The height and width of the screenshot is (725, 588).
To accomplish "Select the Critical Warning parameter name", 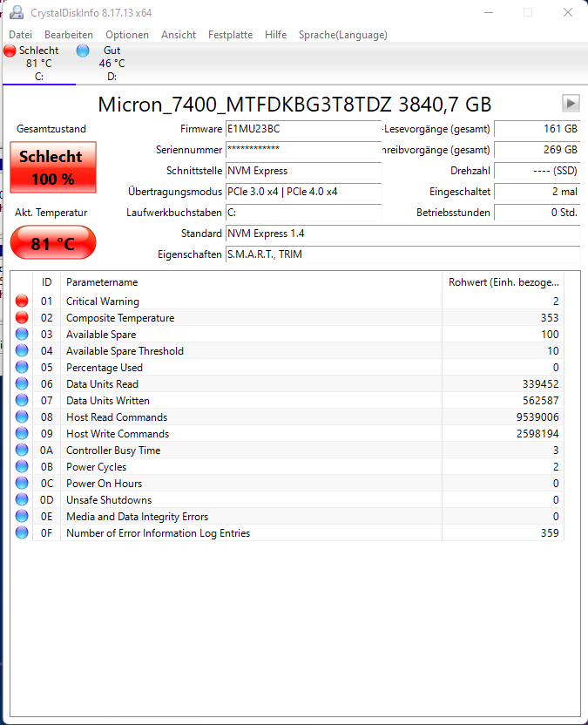I will (103, 302).
